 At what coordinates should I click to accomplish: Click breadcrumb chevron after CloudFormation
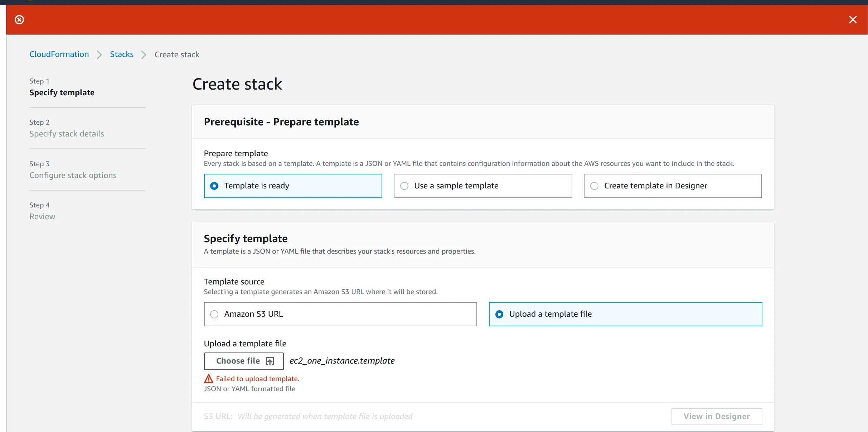100,55
